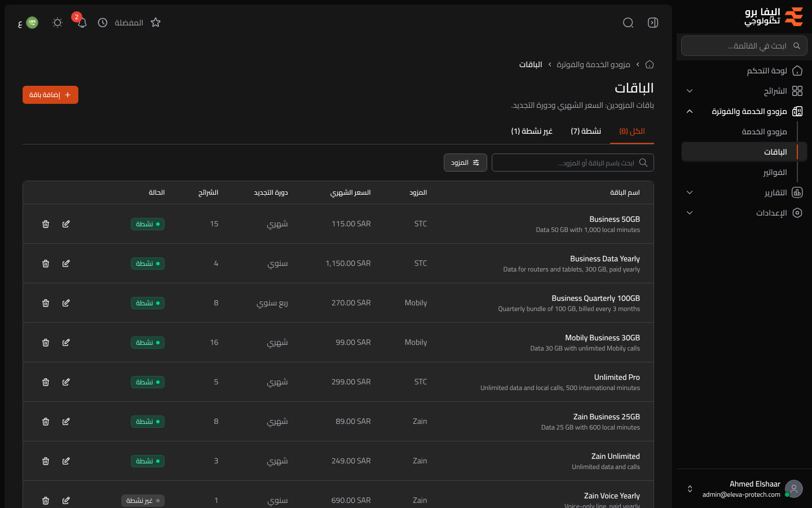Edit the Zain Voice Yearly plan
The width and height of the screenshot is (812, 508).
(66, 501)
